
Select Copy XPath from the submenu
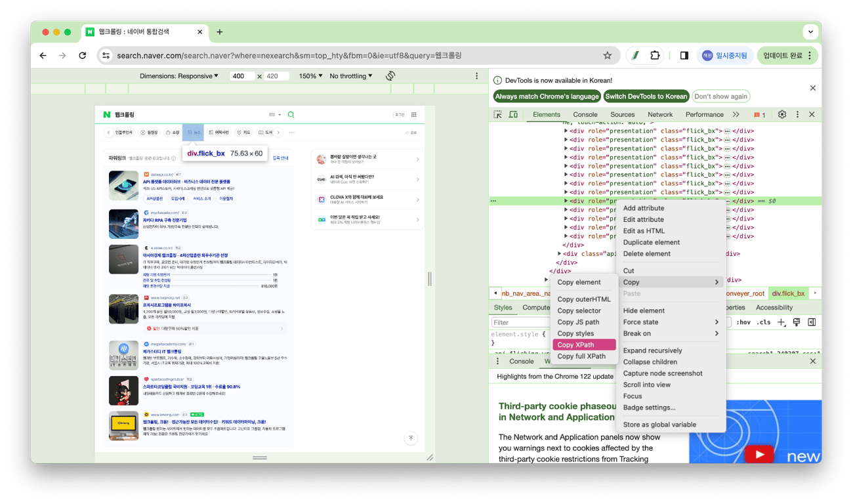584,345
